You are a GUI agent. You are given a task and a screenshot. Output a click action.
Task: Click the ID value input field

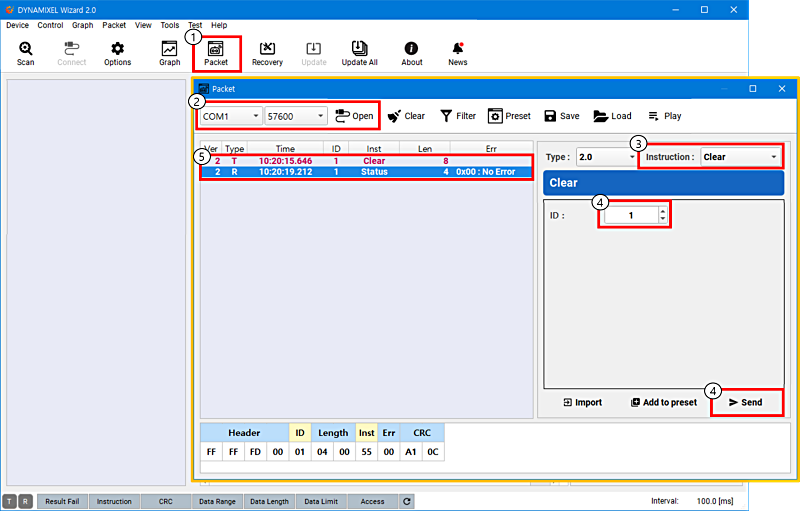tap(631, 215)
